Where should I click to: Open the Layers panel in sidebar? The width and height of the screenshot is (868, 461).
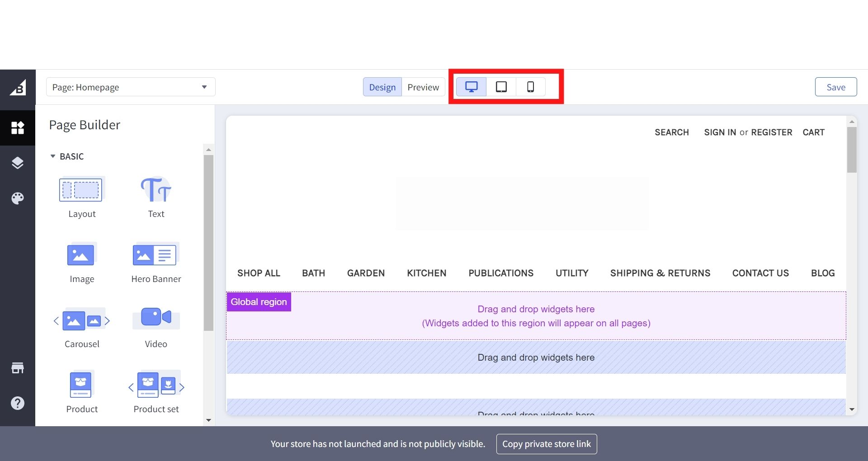(18, 163)
